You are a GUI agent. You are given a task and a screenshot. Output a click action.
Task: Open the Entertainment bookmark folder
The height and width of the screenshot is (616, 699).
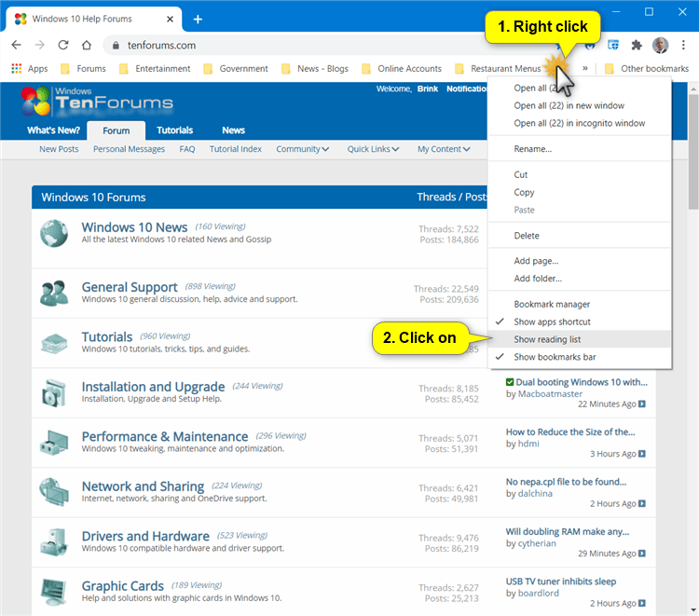tap(155, 69)
